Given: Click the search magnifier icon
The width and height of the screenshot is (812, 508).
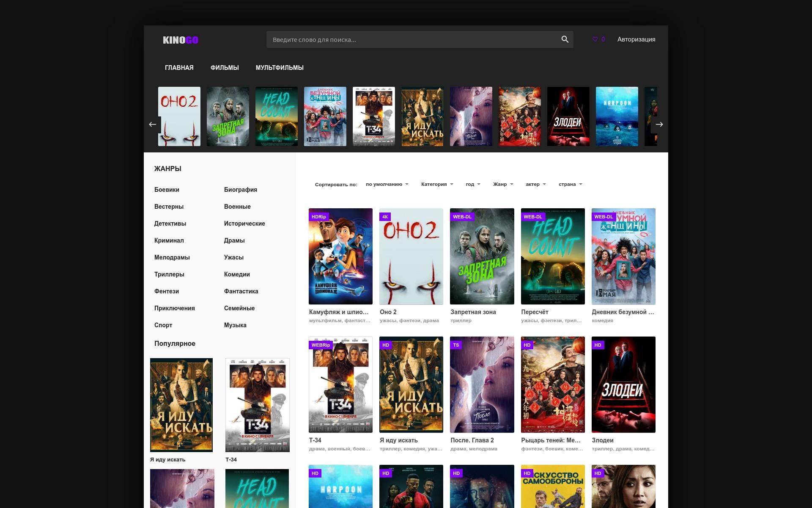Looking at the screenshot, I should (565, 39).
